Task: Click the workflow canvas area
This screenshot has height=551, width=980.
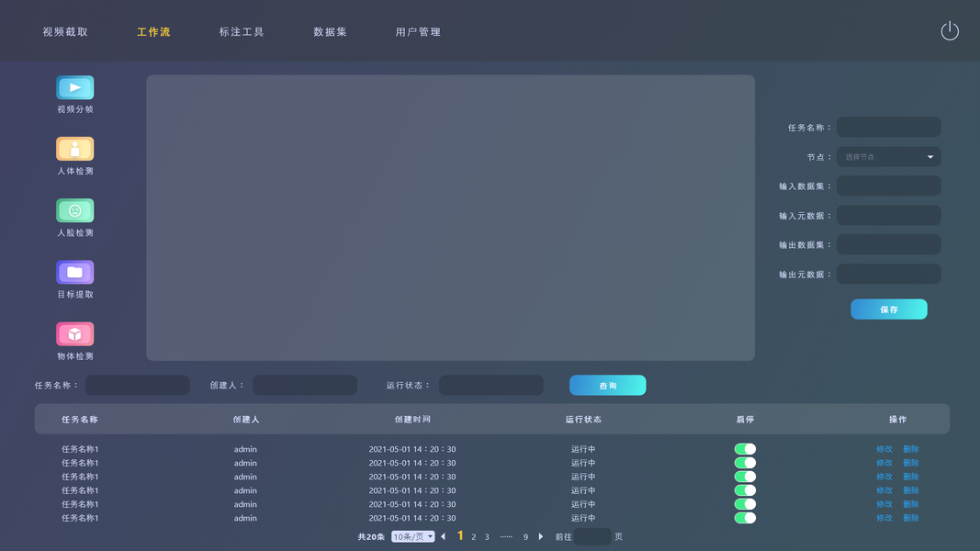Action: coord(451,218)
